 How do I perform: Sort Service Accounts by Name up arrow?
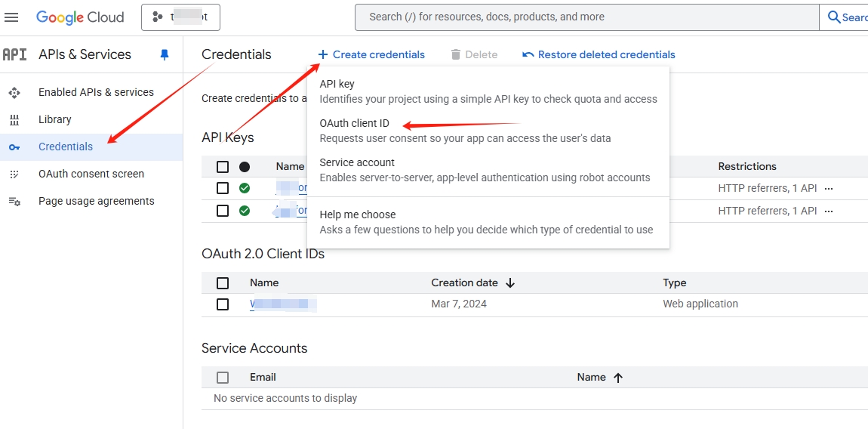pyautogui.click(x=618, y=378)
